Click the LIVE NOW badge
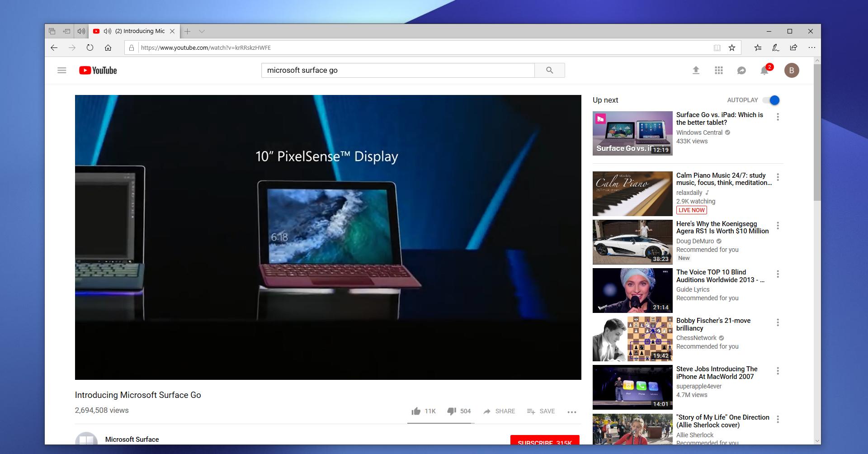This screenshot has width=868, height=454. (x=692, y=210)
